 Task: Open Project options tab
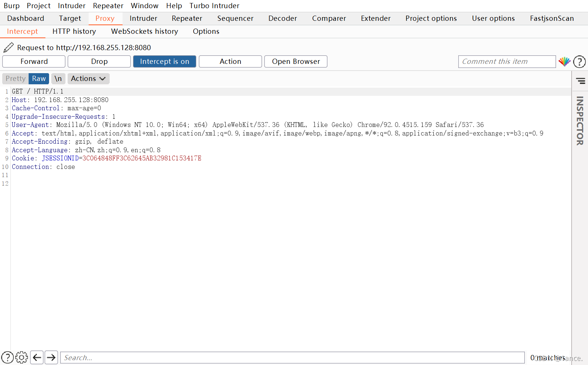click(431, 19)
